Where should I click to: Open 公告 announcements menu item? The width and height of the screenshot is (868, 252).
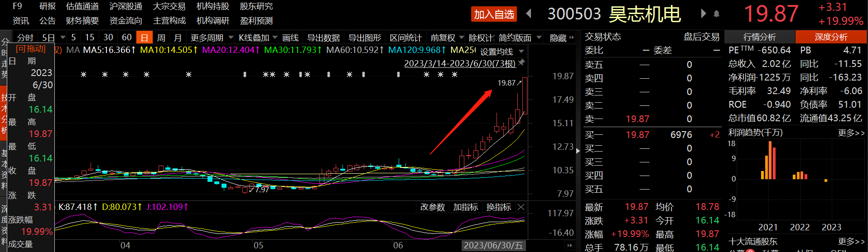click(48, 21)
